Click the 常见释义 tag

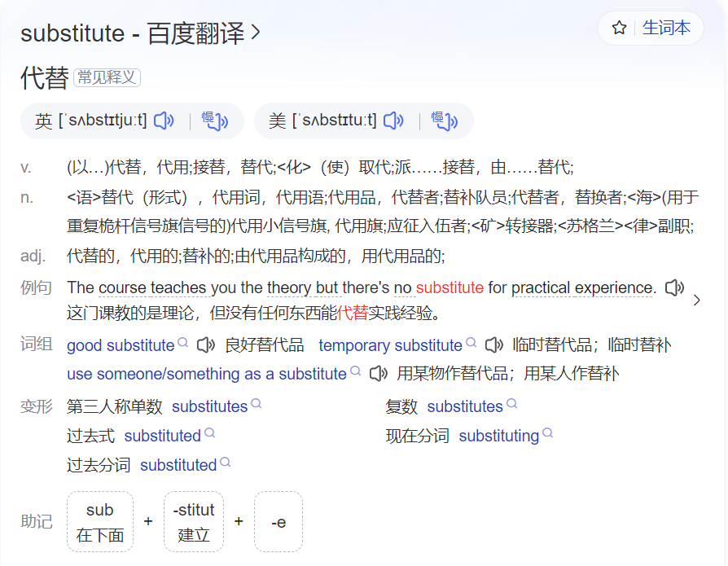click(x=107, y=77)
